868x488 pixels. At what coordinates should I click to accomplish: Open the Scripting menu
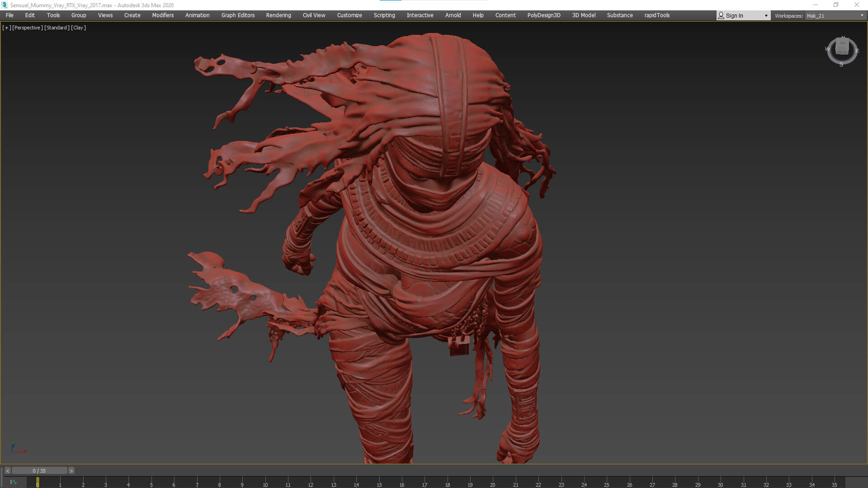click(x=384, y=15)
